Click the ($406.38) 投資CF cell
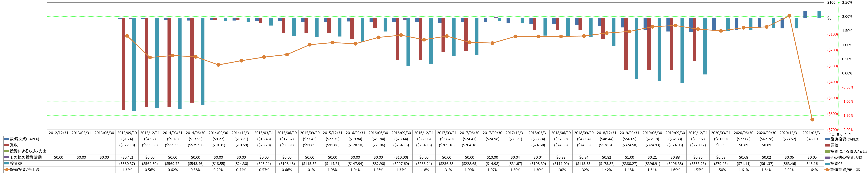 [675, 164]
